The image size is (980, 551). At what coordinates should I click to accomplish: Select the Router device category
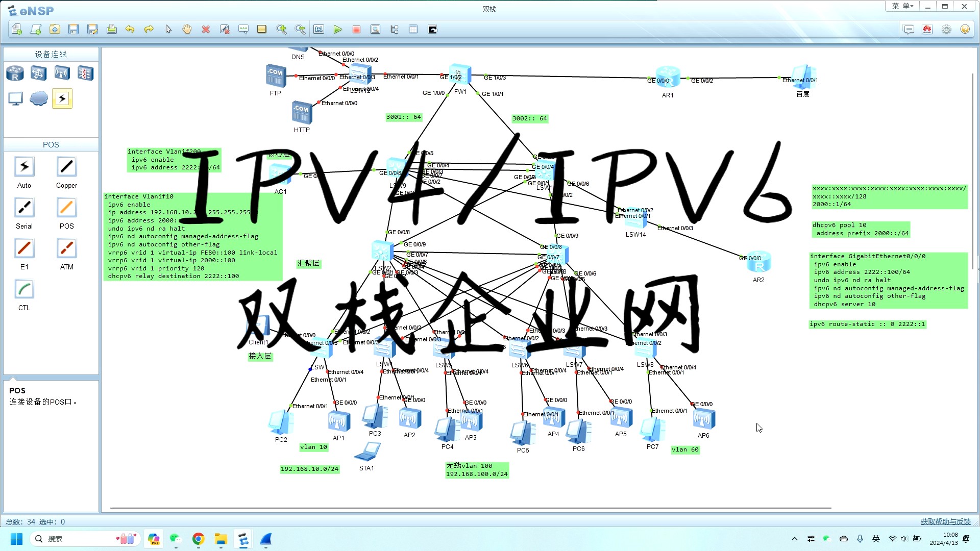(15, 73)
